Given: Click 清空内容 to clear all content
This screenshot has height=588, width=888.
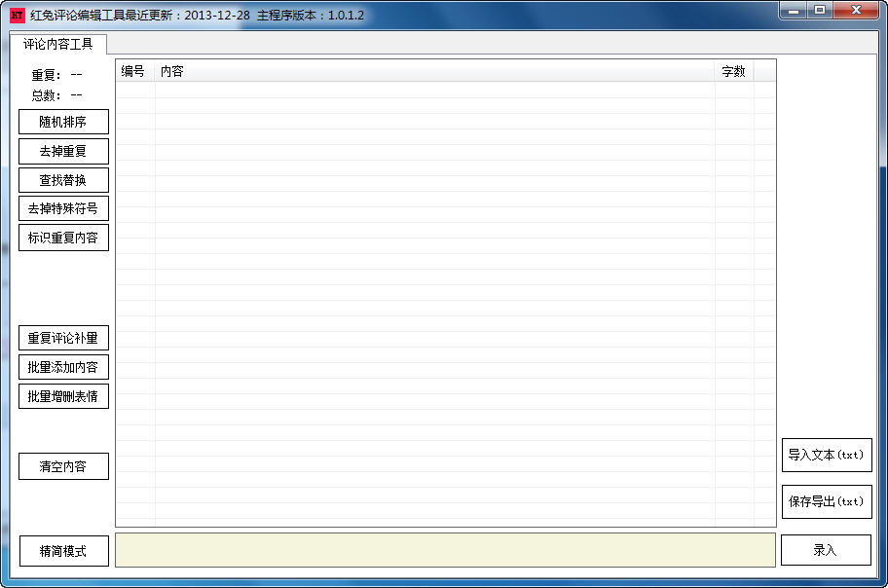Looking at the screenshot, I should tap(63, 466).
